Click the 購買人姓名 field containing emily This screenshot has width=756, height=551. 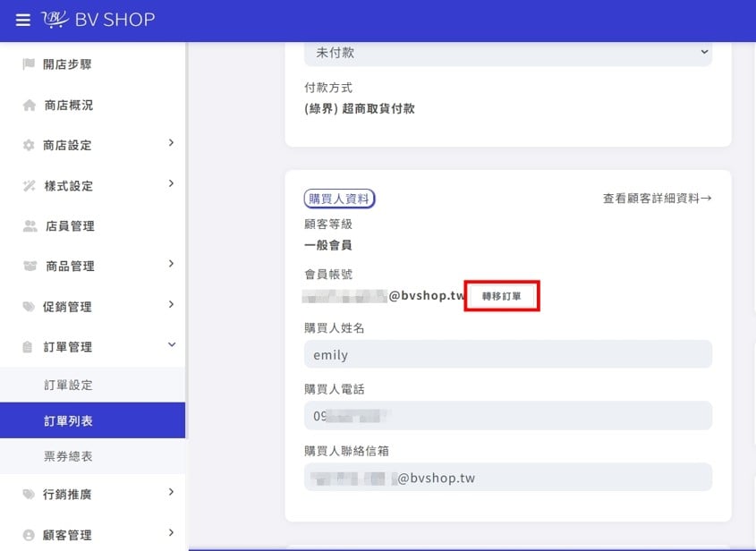coord(508,354)
